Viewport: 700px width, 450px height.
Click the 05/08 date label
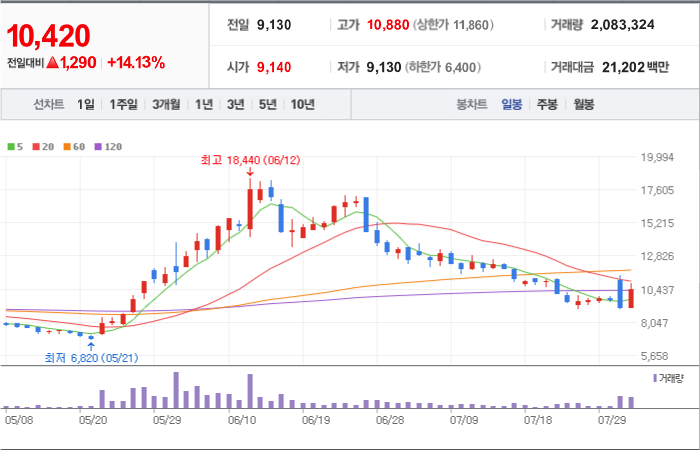tap(18, 420)
